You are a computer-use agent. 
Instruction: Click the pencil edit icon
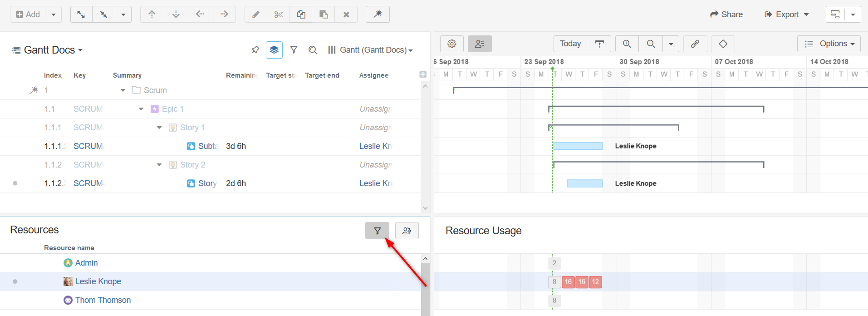tap(256, 15)
